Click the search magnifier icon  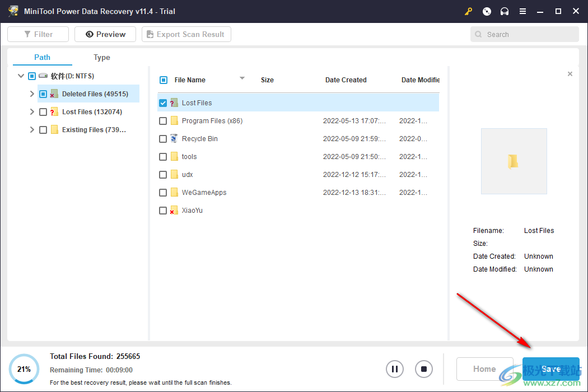coord(478,34)
